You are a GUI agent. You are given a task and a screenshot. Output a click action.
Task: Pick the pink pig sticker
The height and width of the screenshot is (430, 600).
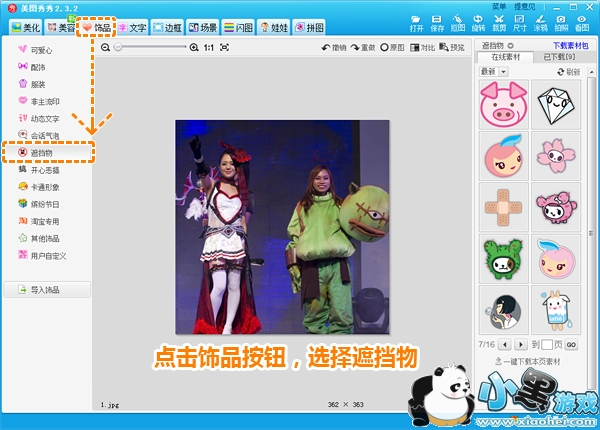coord(504,104)
